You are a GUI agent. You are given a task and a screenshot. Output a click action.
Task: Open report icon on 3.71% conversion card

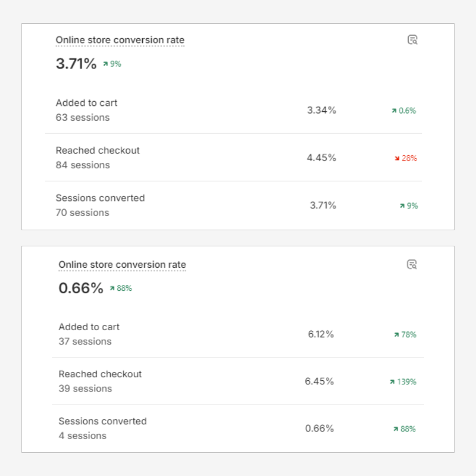click(x=412, y=40)
